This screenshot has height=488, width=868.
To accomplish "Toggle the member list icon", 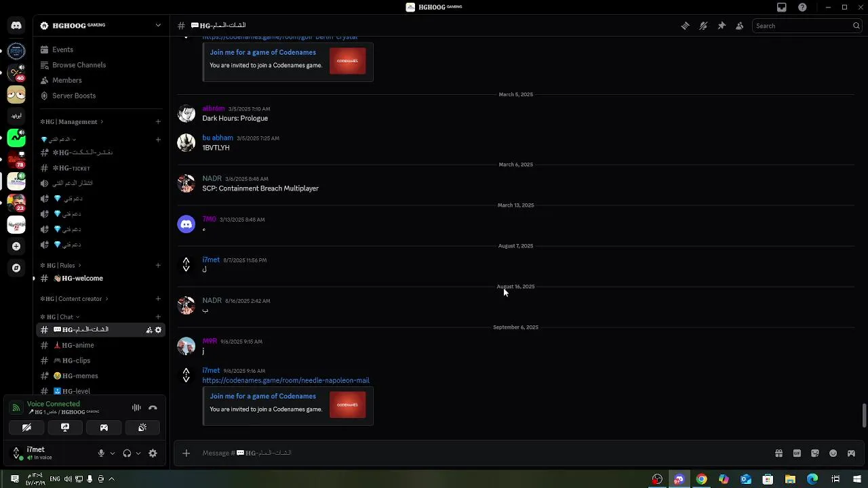I will coord(739,26).
